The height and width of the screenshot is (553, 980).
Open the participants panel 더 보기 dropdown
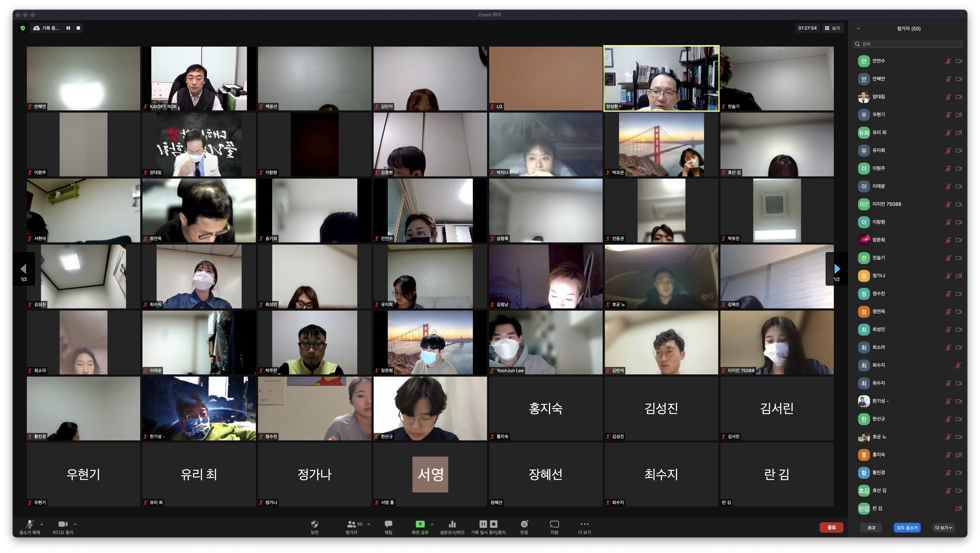click(x=943, y=527)
